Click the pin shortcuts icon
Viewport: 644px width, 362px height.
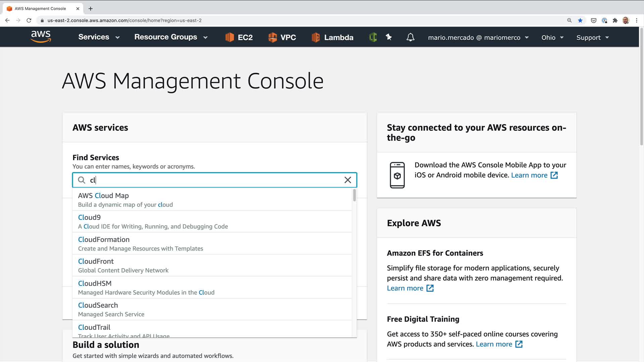pos(389,37)
